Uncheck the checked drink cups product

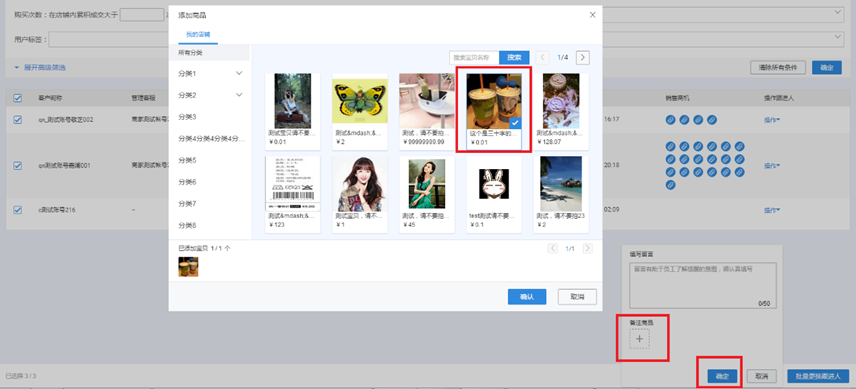point(494,111)
